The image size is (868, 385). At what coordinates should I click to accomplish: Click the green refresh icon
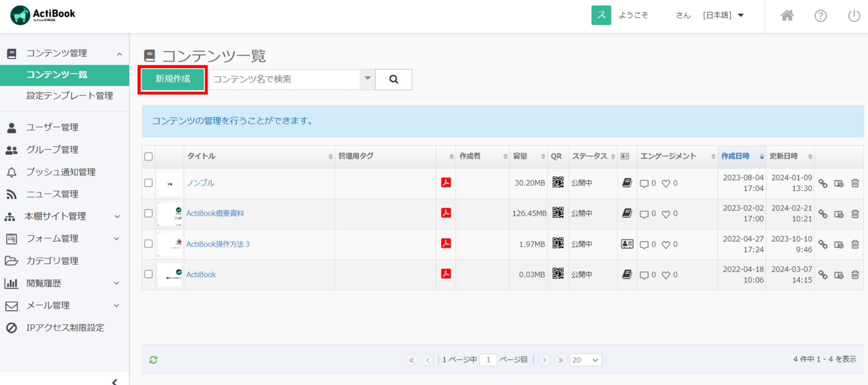[153, 360]
